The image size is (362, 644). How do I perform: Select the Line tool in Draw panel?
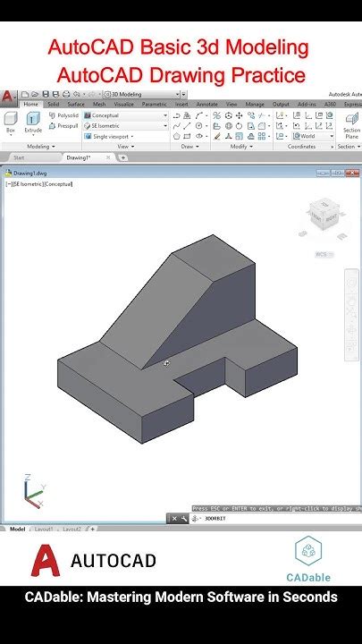pos(187,126)
